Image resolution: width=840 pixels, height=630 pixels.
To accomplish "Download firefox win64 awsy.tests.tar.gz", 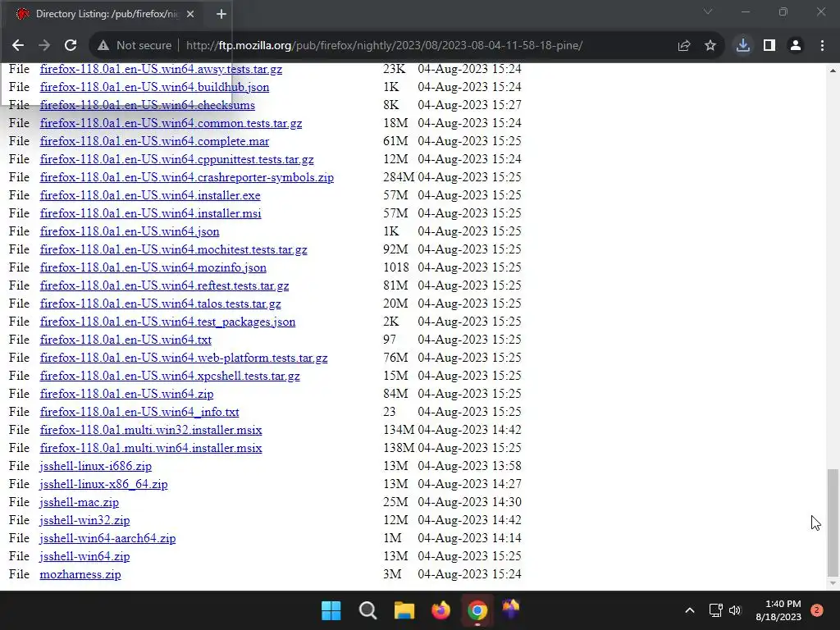I will pyautogui.click(x=161, y=69).
